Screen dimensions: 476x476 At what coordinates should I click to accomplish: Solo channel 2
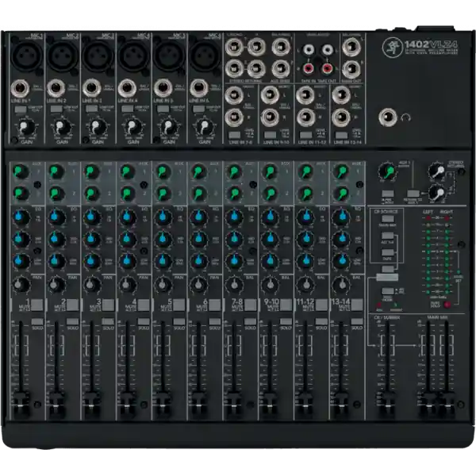tap(73, 321)
